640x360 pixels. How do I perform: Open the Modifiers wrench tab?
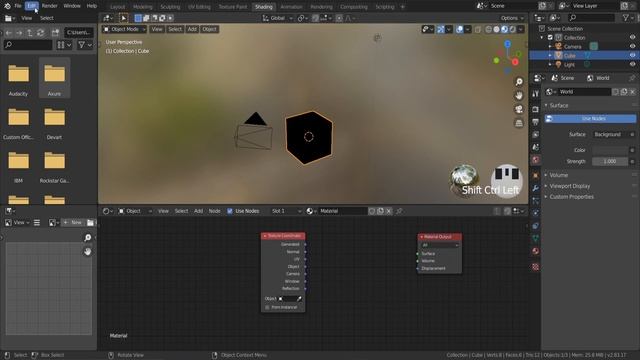tap(536, 188)
